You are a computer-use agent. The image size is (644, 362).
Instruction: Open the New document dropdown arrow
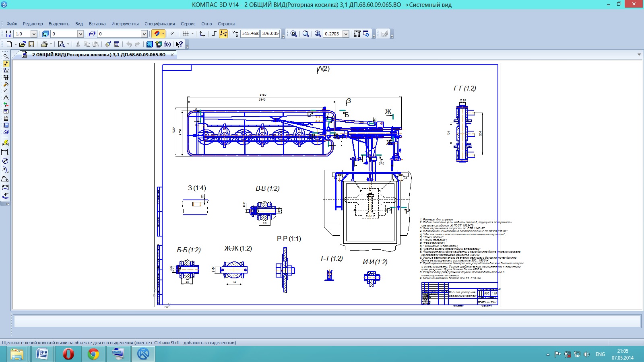tap(16, 44)
